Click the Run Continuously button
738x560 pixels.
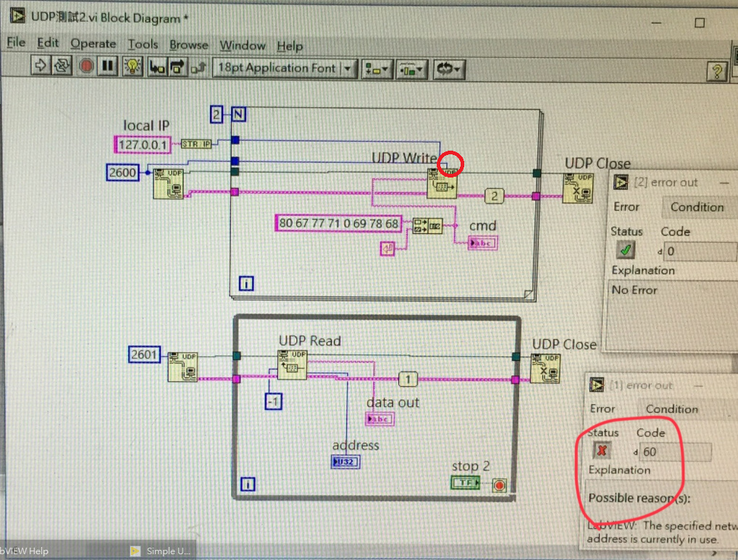point(62,67)
